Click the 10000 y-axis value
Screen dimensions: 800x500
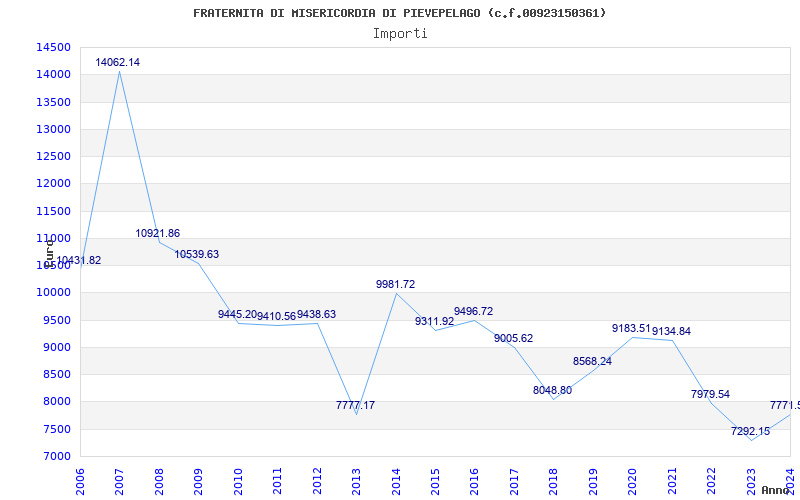[53, 293]
